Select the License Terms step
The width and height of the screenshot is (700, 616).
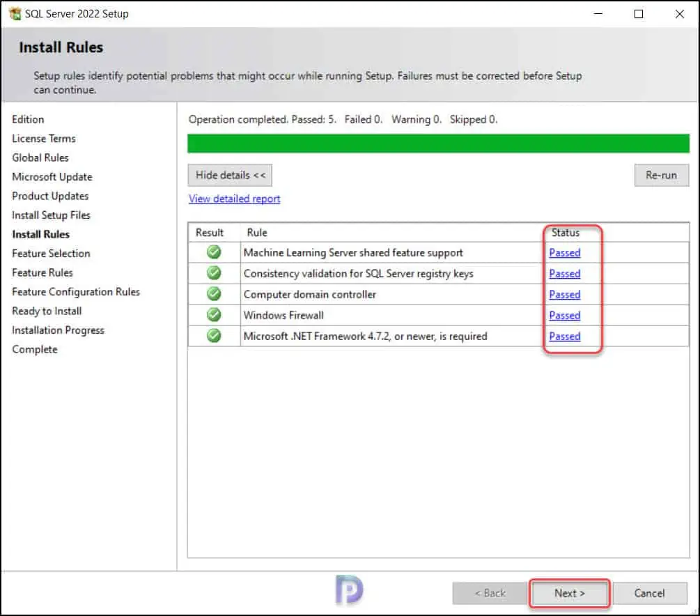(x=44, y=139)
